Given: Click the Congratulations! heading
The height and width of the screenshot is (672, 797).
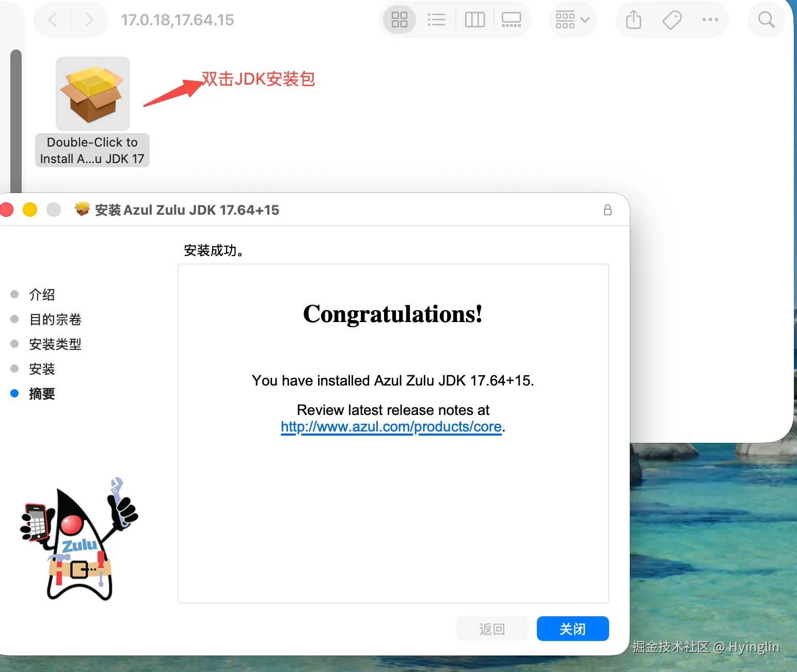Looking at the screenshot, I should click(x=393, y=314).
